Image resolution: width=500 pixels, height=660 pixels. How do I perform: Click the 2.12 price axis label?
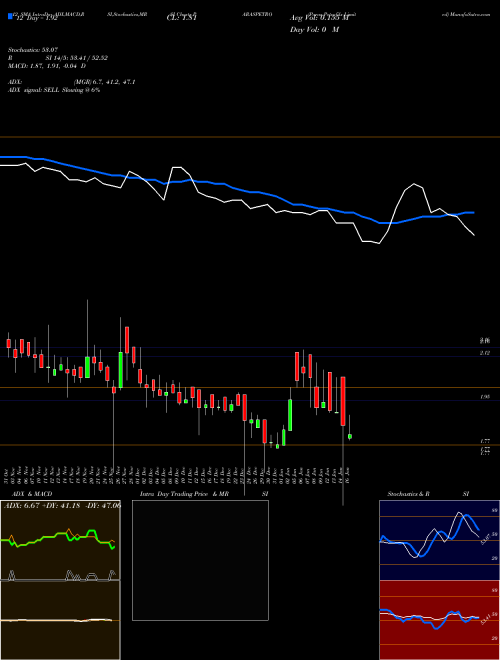click(x=485, y=353)
